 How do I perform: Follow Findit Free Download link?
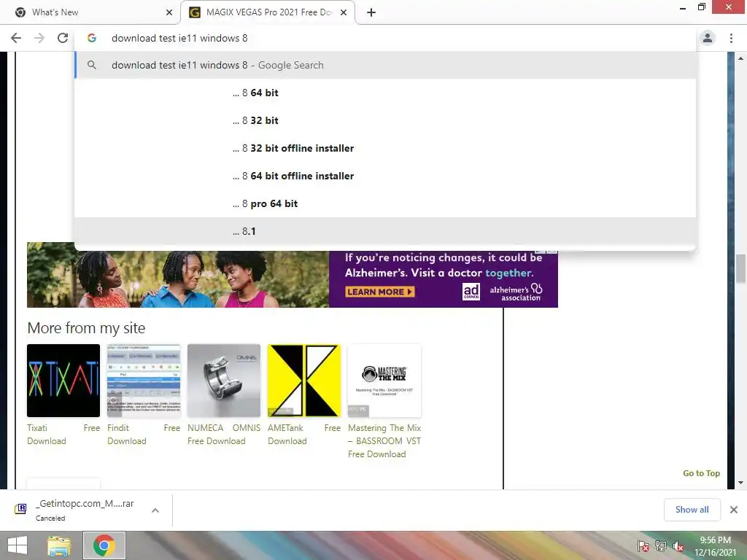click(144, 435)
